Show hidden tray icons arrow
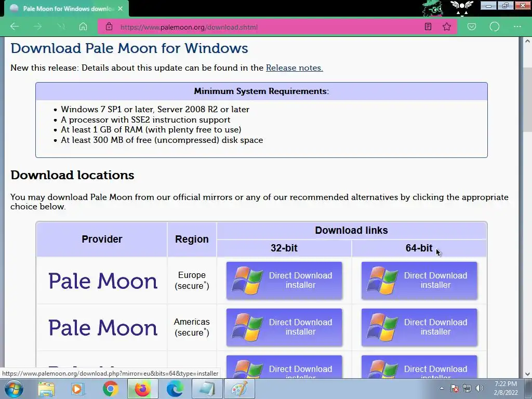 pos(442,389)
